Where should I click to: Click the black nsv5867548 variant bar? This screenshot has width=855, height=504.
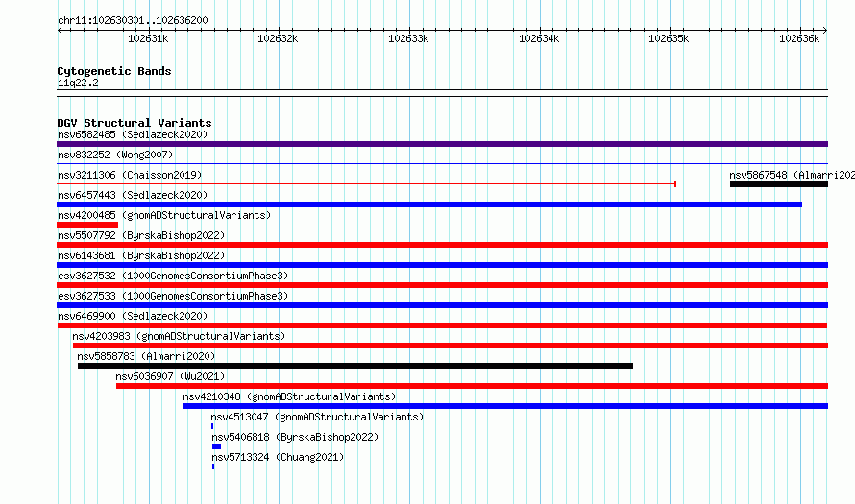[779, 184]
